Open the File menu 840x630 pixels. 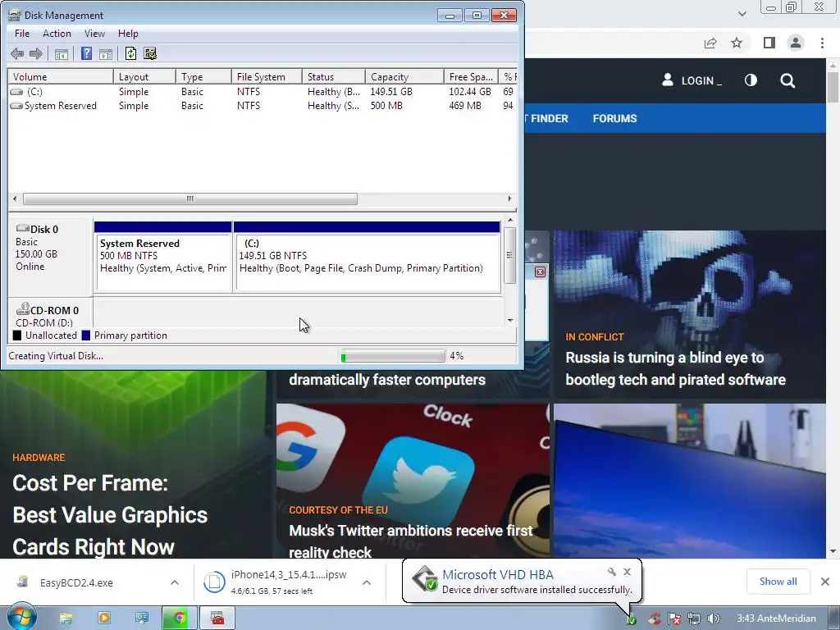tap(22, 33)
